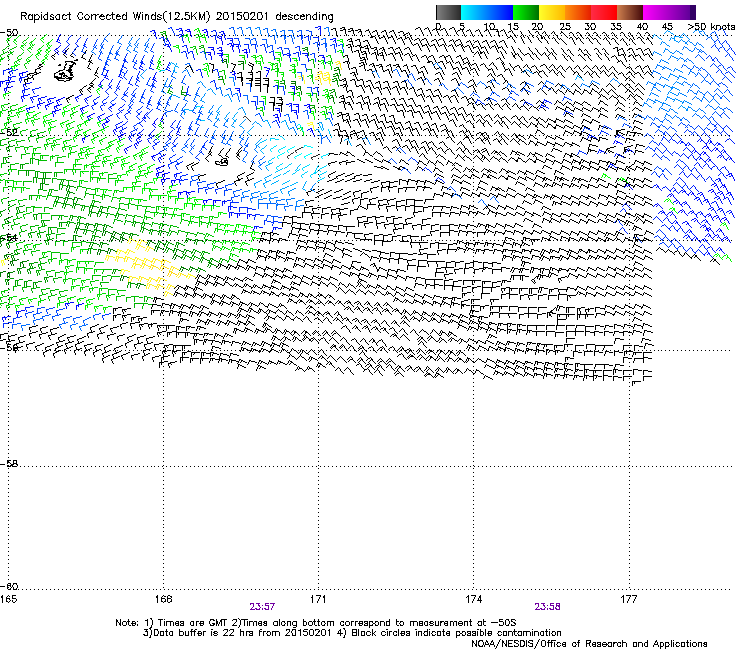Click the '>50 knots' legend label
Image resolution: width=740 pixels, height=650 pixels.
point(711,26)
